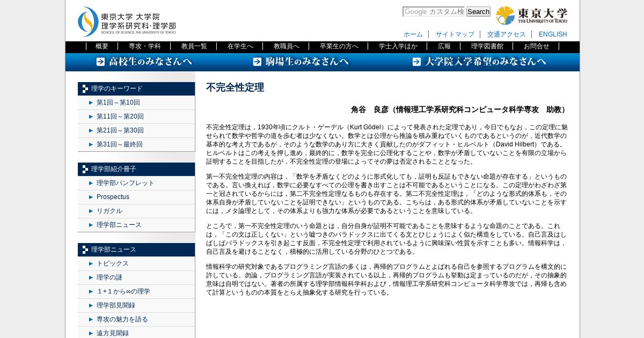
Task: Click 理学のキーワード section header
Action: pyautogui.click(x=136, y=89)
